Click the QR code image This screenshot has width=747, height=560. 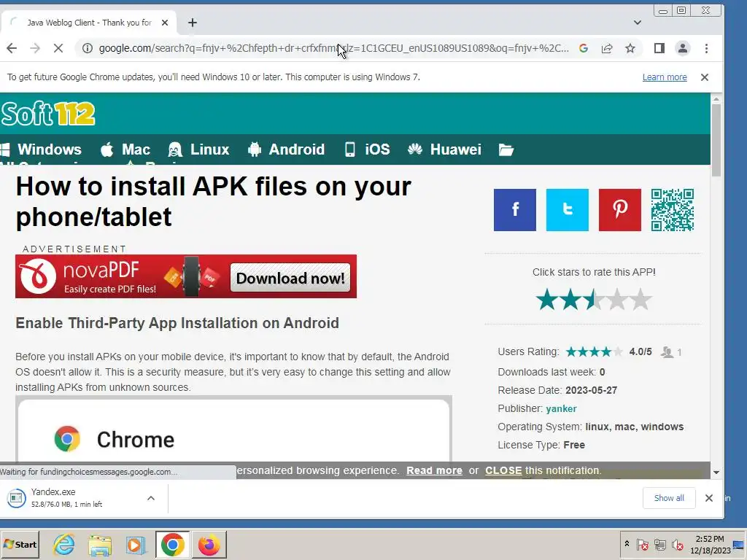[673, 210]
